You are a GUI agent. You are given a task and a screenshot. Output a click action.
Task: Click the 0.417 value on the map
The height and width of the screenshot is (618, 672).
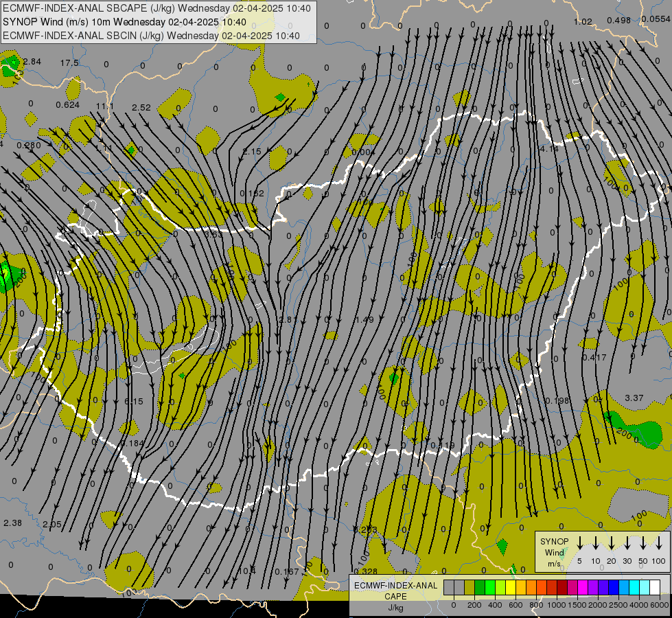594,357
